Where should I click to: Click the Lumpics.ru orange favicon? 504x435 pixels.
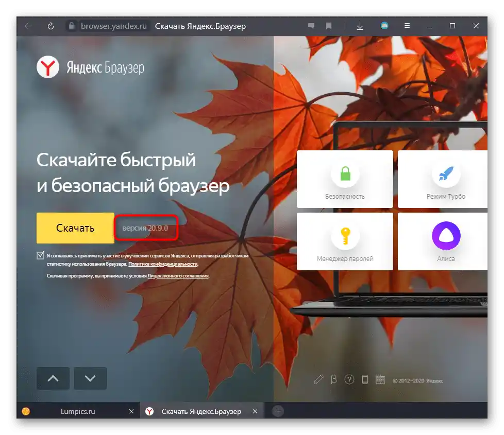tap(26, 411)
